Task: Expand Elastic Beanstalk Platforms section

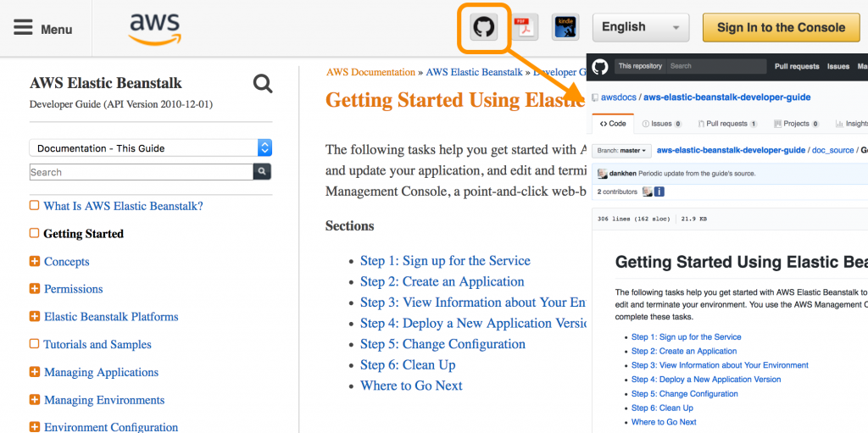Action: (x=34, y=316)
